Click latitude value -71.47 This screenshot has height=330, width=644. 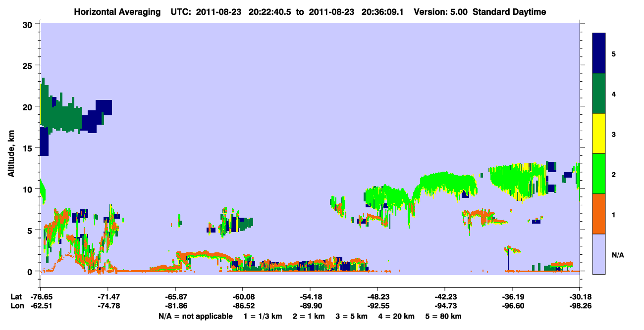coord(108,296)
